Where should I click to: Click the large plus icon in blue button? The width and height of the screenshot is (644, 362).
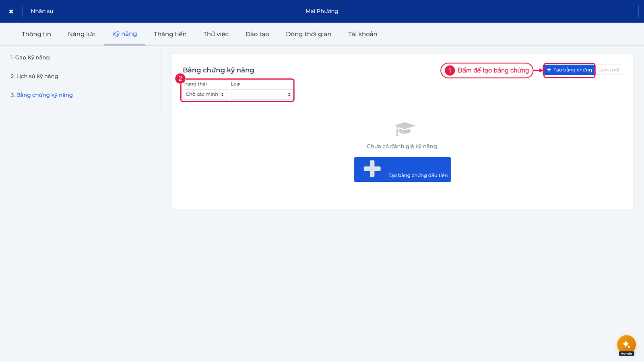372,169
